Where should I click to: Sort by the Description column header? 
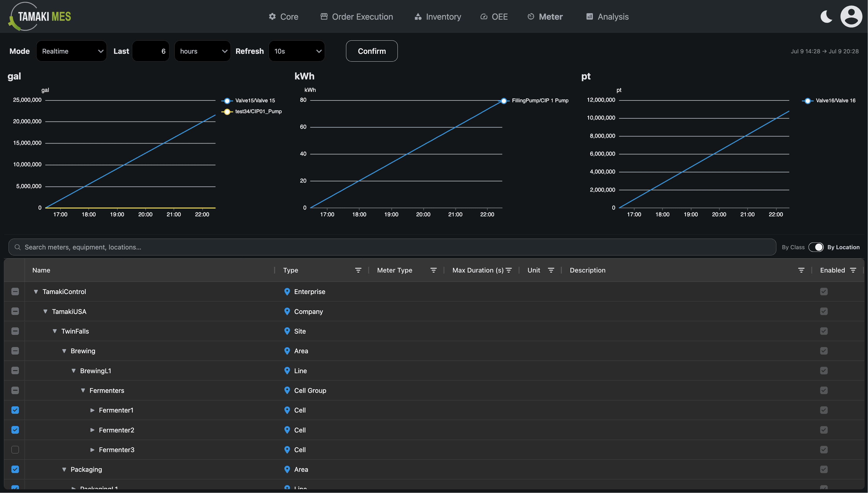point(587,270)
